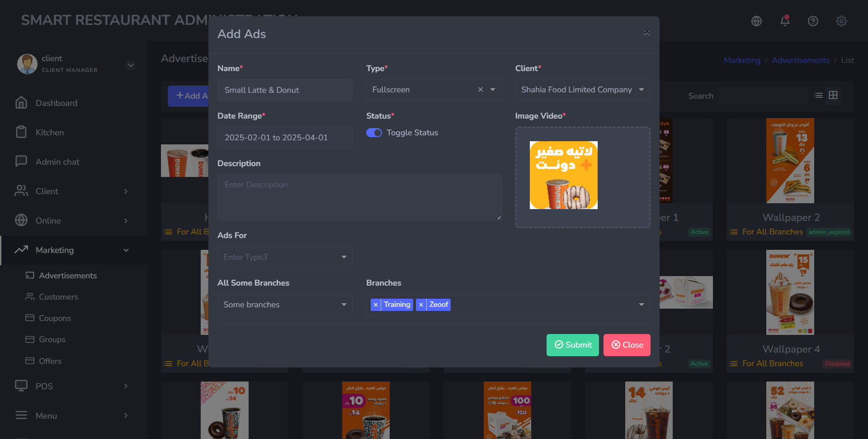This screenshot has width=868, height=439.
Task: Remove the Training branch tag
Action: pyautogui.click(x=376, y=305)
